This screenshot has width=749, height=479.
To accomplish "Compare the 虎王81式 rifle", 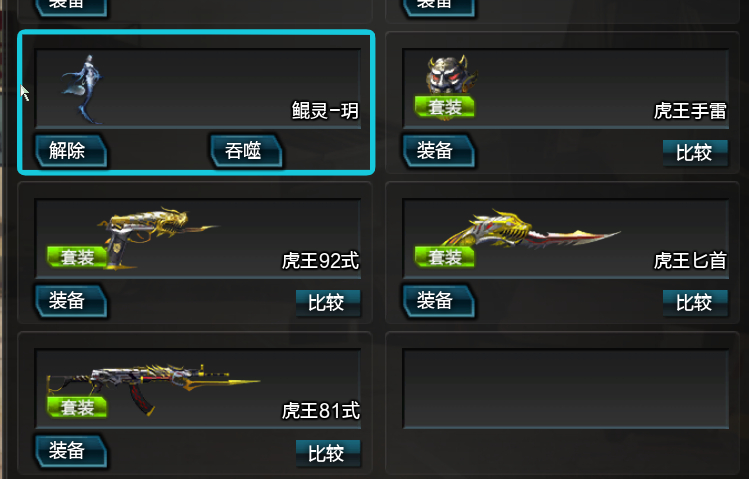I will coord(328,453).
